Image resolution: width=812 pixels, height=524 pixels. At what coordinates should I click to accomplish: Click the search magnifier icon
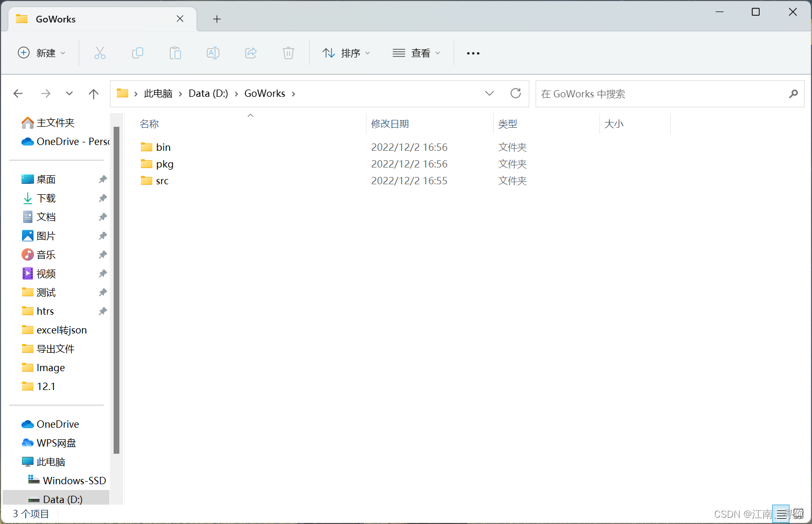coord(794,94)
